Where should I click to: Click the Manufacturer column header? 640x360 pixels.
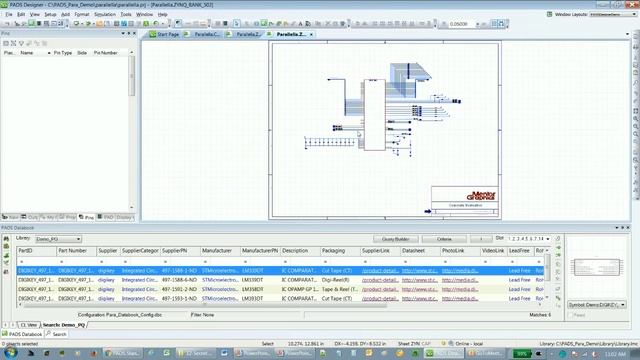tap(220, 251)
